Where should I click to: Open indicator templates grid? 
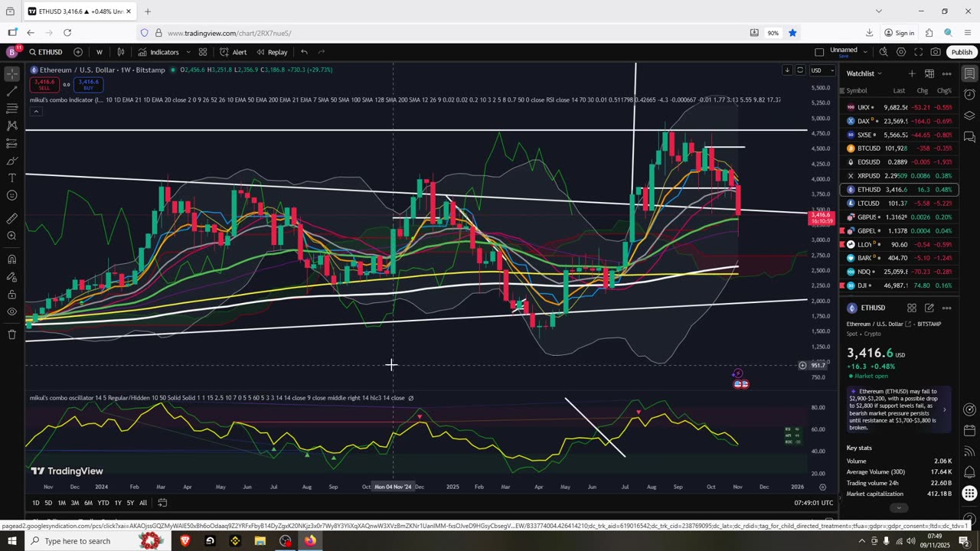203,52
